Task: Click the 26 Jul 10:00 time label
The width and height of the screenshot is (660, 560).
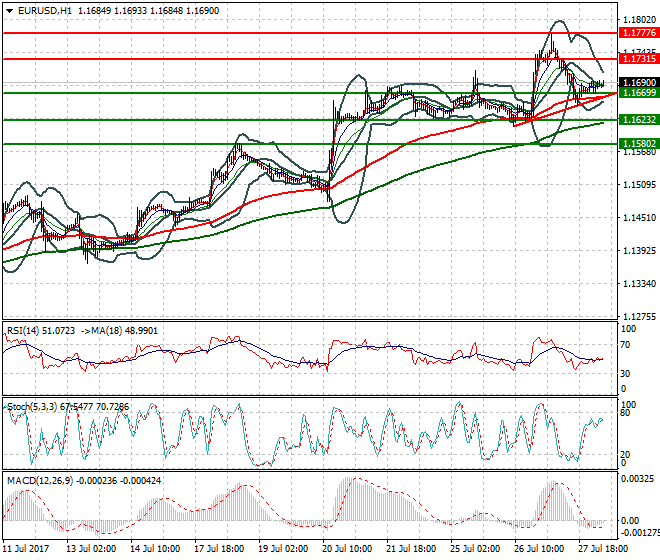Action: coord(539,549)
